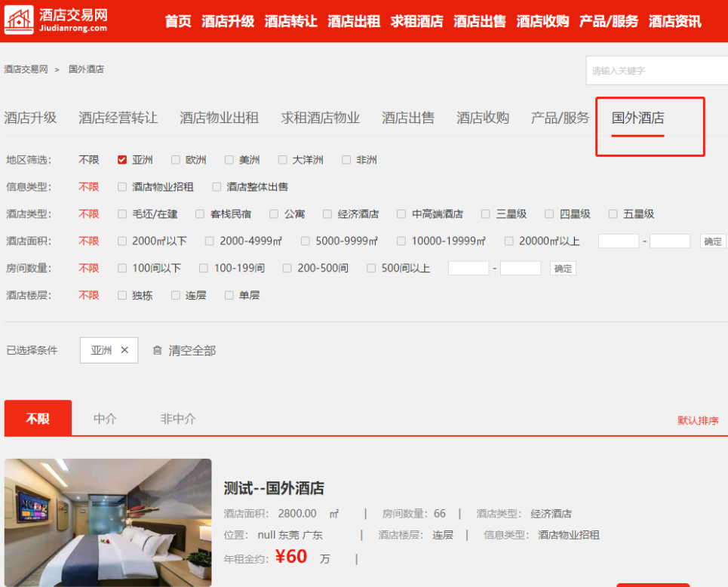
Task: Check 200-500间 room count option
Action: 287,268
